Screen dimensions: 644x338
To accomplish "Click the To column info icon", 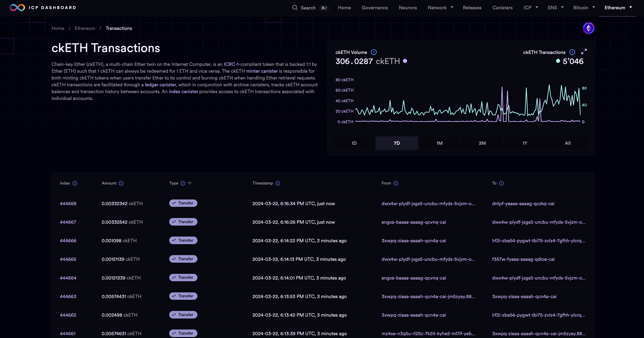I will point(501,183).
